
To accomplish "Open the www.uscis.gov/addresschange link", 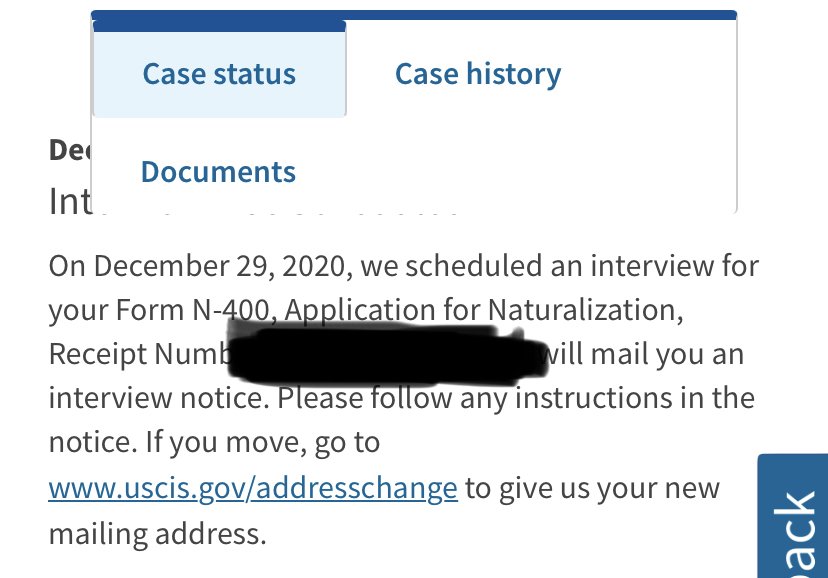I will 253,488.
